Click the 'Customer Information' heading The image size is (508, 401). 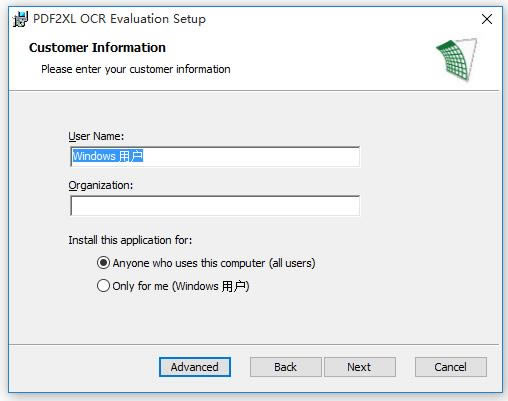coord(97,48)
